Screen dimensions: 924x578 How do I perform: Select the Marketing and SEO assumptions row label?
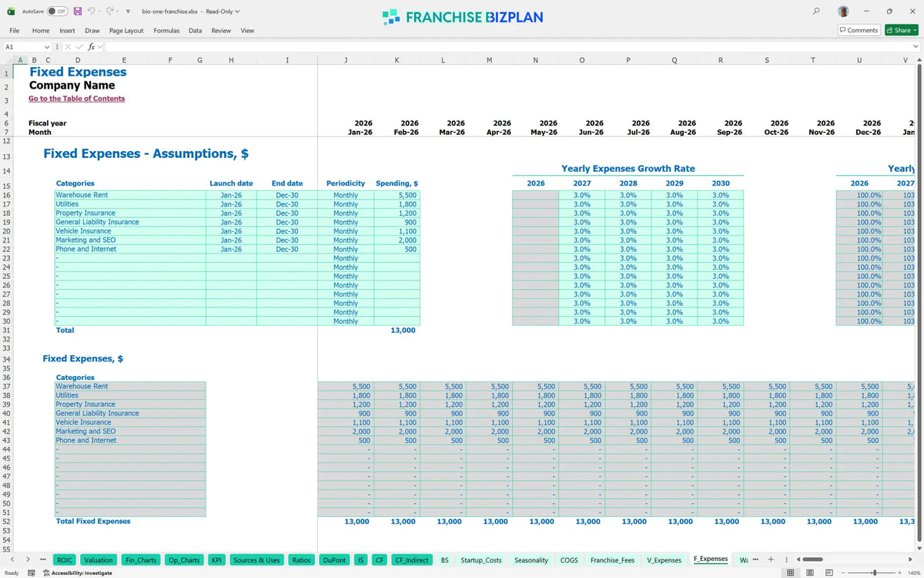pos(130,240)
